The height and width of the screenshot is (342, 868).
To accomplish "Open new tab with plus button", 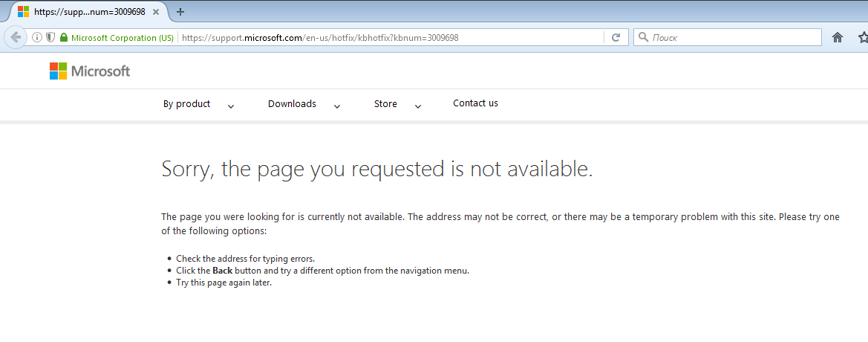I will (180, 12).
